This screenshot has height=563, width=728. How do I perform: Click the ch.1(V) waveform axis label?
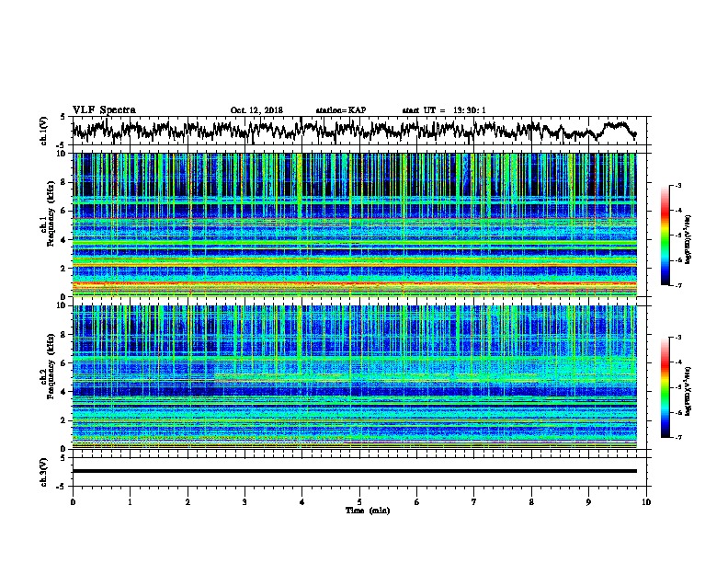tap(43, 131)
